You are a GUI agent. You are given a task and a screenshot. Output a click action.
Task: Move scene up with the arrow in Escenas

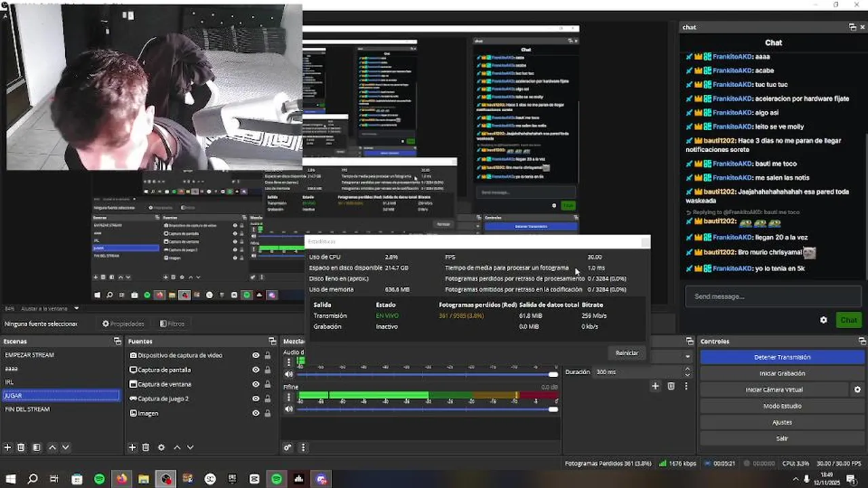pos(52,447)
